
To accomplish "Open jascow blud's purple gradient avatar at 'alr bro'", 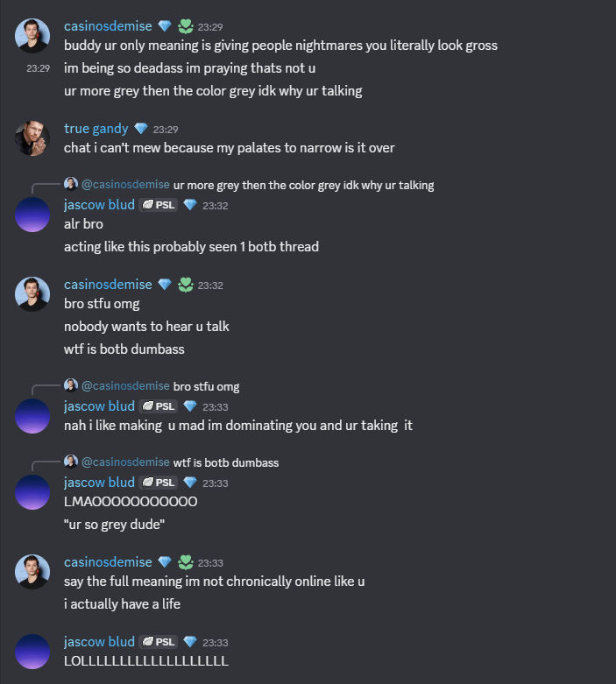I will [x=32, y=215].
